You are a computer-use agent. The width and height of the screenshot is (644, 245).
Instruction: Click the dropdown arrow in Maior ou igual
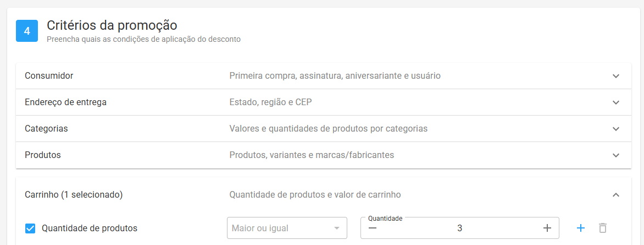pyautogui.click(x=336, y=228)
